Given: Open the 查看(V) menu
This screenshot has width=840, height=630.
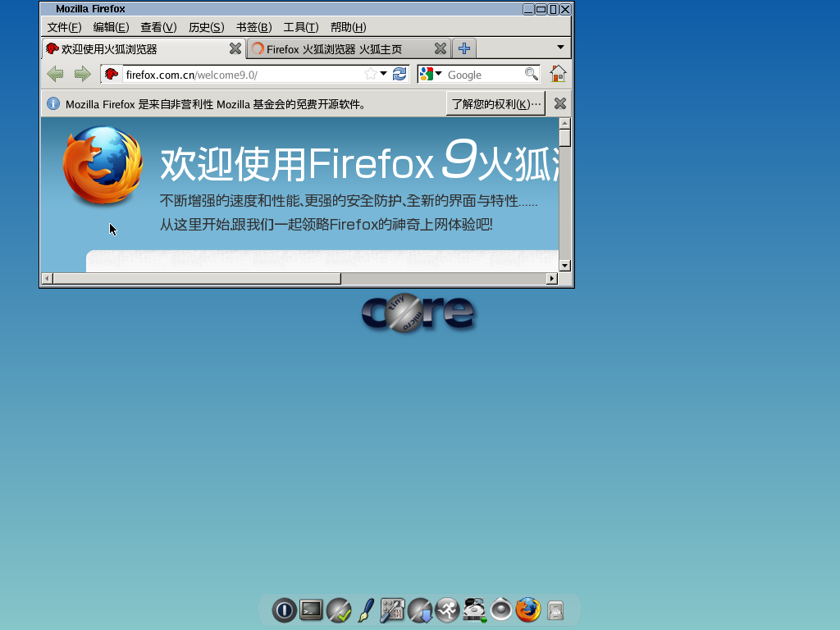Looking at the screenshot, I should pos(158,27).
